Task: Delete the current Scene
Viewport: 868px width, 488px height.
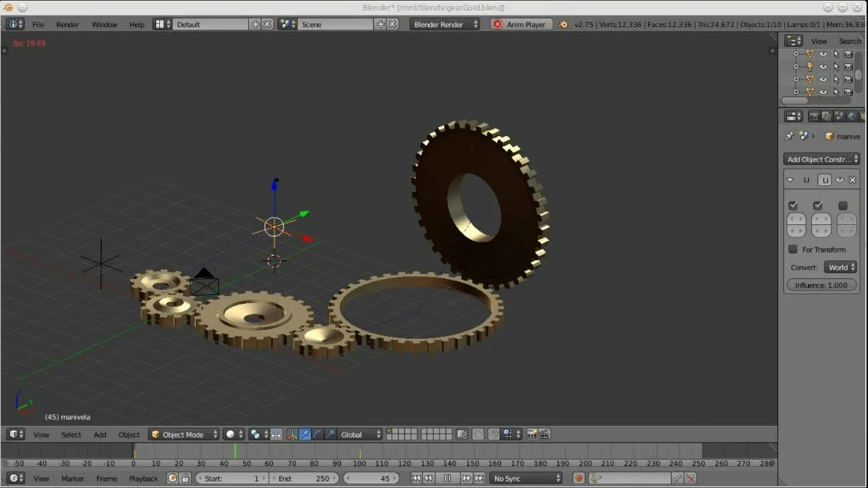Action: (392, 24)
